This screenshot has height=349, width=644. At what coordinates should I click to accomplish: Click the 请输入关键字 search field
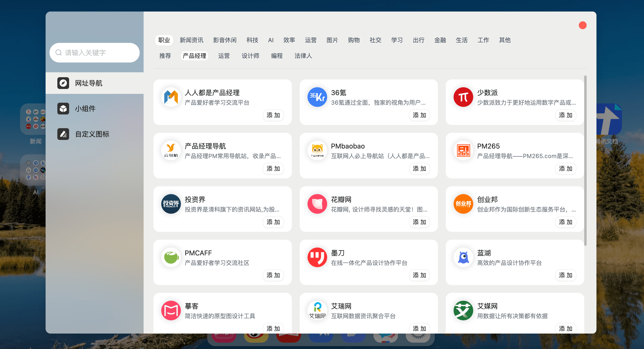(x=95, y=52)
